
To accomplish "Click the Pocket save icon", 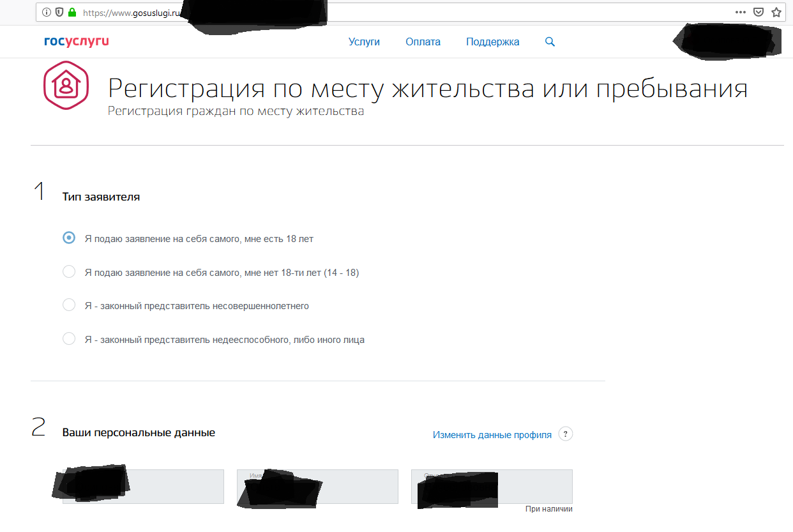I will (x=759, y=12).
